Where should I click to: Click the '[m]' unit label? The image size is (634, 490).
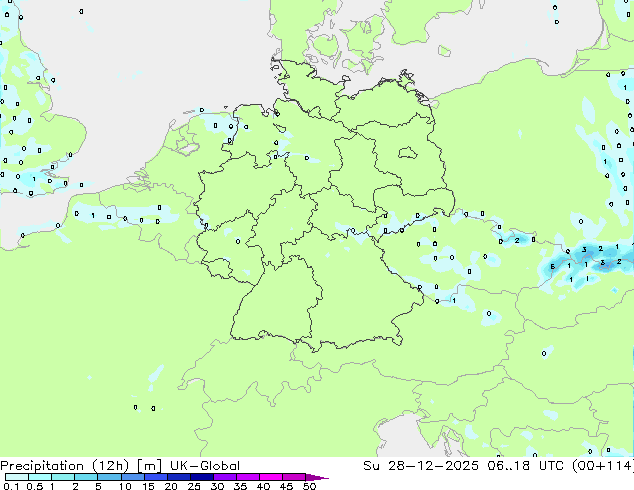click(149, 466)
